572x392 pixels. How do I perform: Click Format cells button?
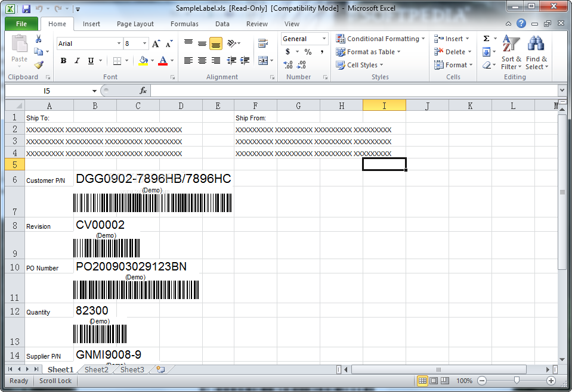coord(453,65)
